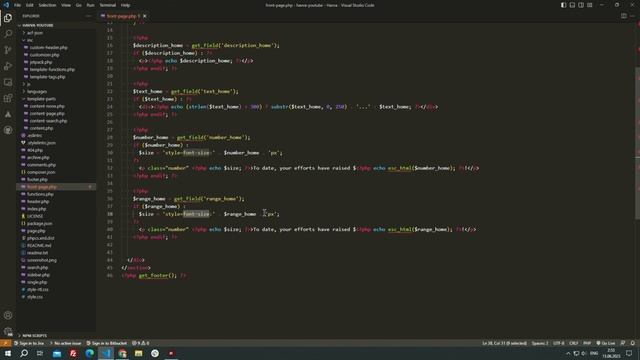Click the CRLF end-of-line indicator

pyautogui.click(x=573, y=343)
